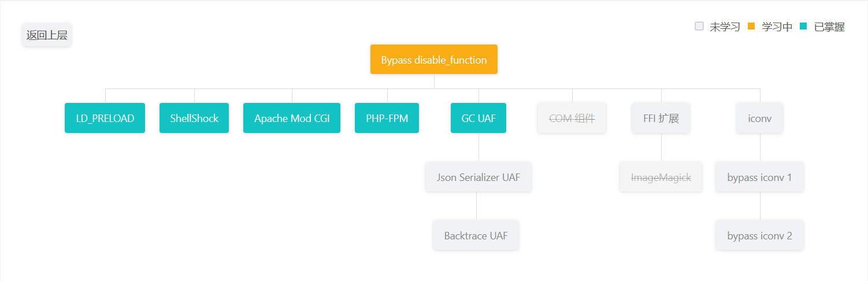Click the grey 未学习 legend swatch
The image size is (868, 281).
[x=699, y=26]
